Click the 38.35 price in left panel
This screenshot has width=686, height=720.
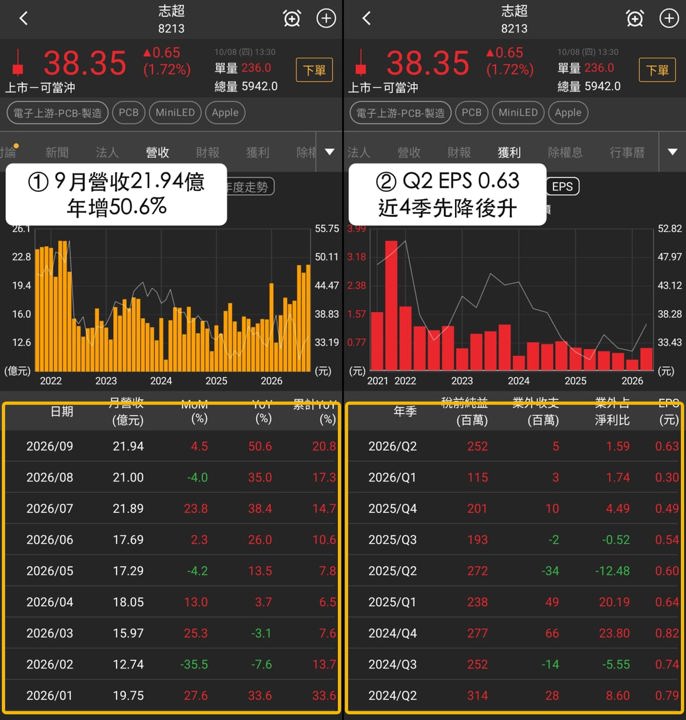click(x=84, y=63)
